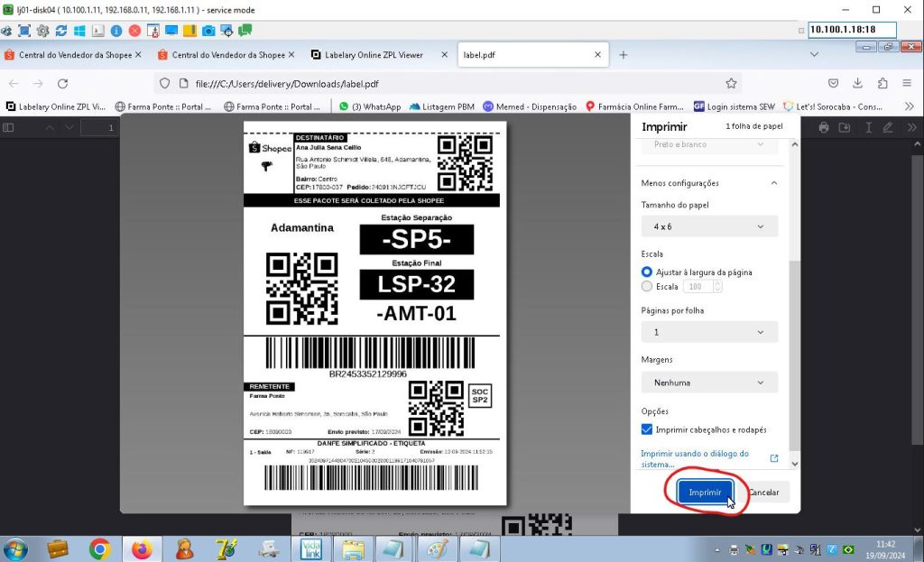
Task: Switch to the first 'Central do Vendedor da Shopee' tab
Action: tap(72, 55)
